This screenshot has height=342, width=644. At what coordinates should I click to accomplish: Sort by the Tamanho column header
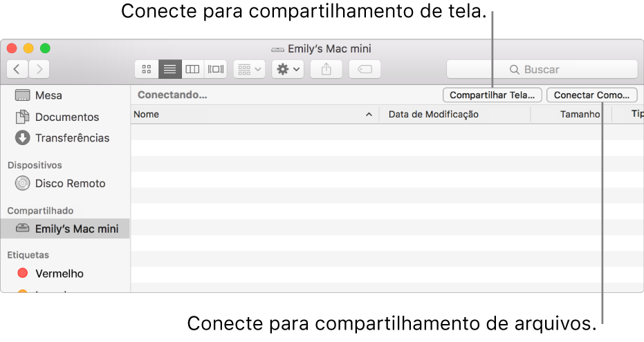(x=571, y=115)
